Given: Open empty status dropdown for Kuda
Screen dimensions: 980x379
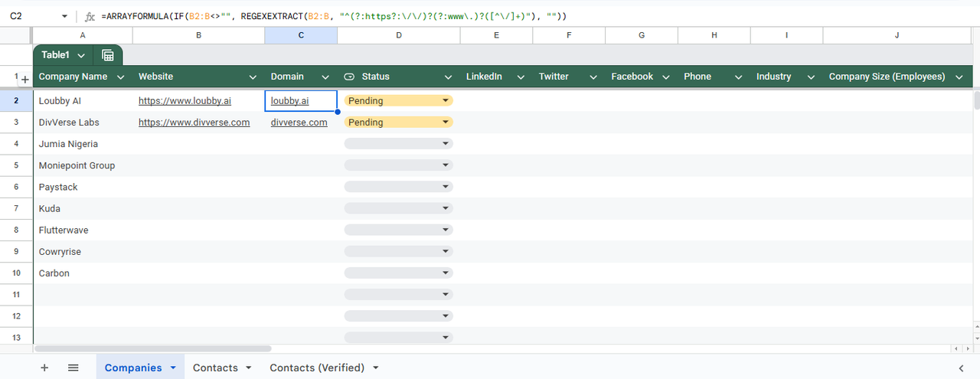Looking at the screenshot, I should click(x=398, y=208).
